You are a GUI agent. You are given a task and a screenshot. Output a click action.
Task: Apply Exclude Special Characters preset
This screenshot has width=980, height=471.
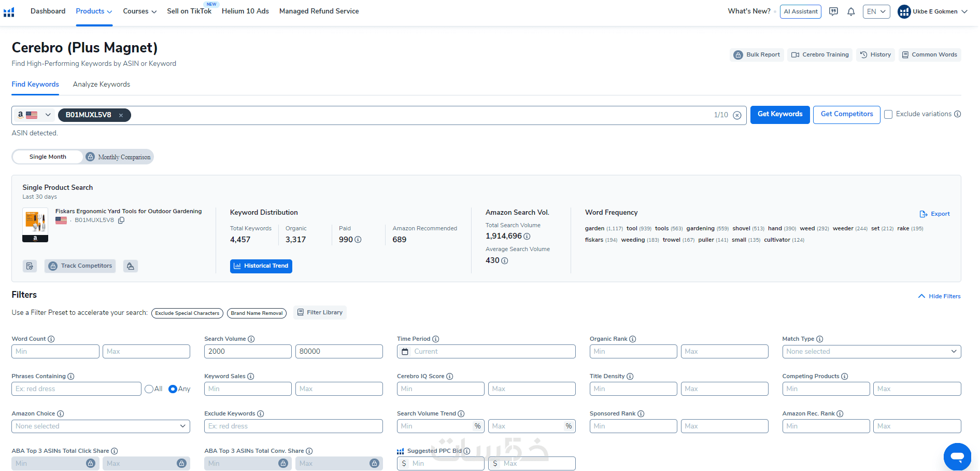click(x=187, y=313)
